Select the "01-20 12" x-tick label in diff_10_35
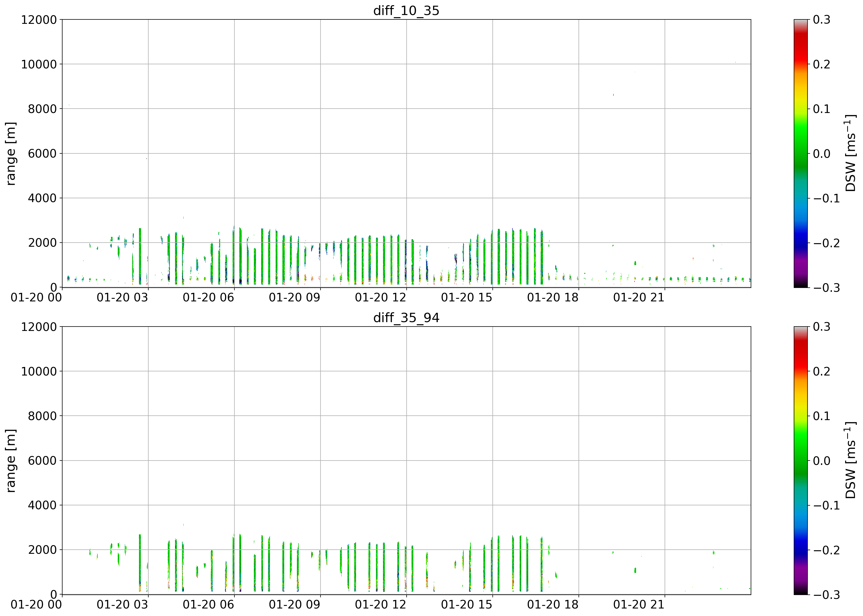 click(x=381, y=298)
